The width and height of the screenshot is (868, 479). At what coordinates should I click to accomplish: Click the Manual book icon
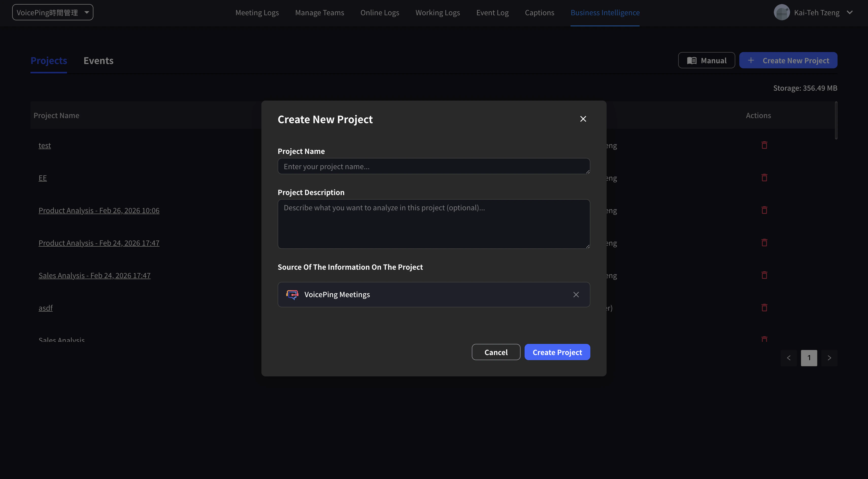coord(691,61)
